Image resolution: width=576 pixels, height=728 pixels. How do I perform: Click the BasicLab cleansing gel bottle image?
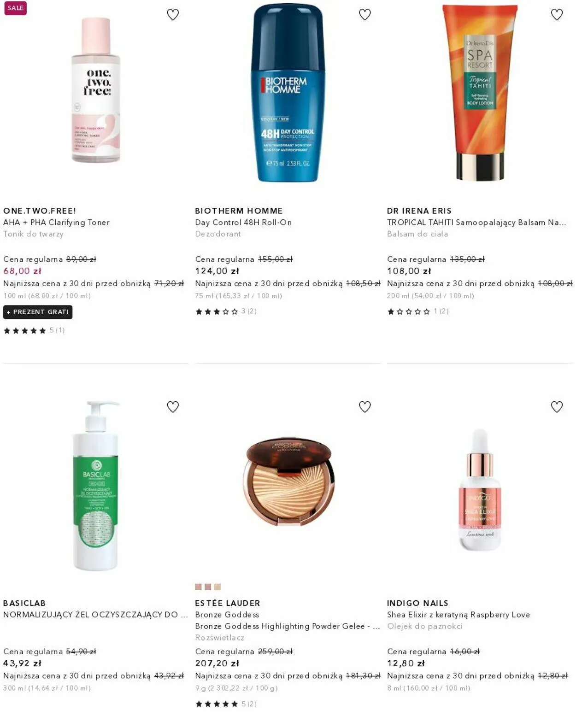click(x=96, y=486)
